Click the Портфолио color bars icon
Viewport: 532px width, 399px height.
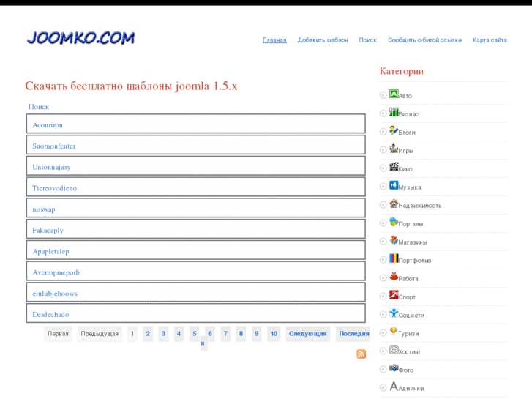pos(394,258)
